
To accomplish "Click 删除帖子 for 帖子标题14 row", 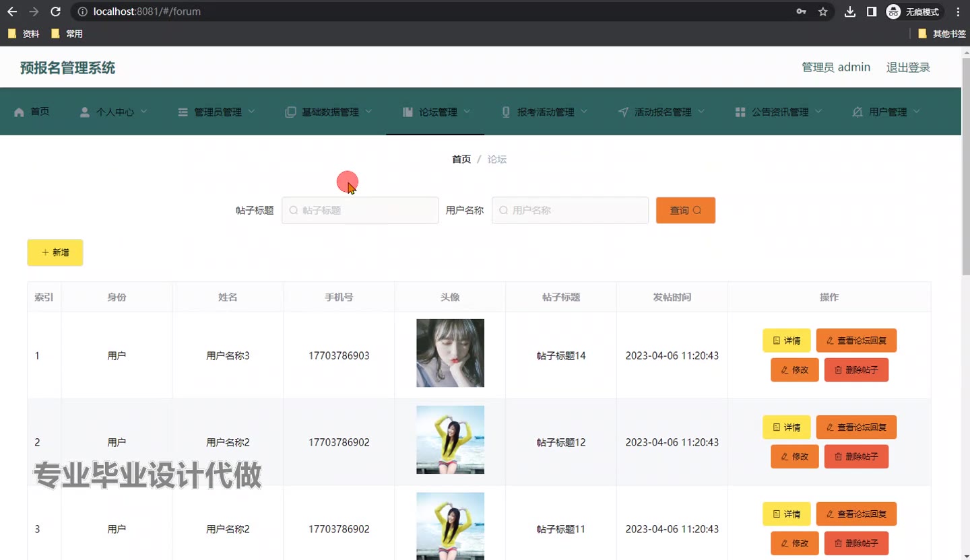I will (855, 370).
